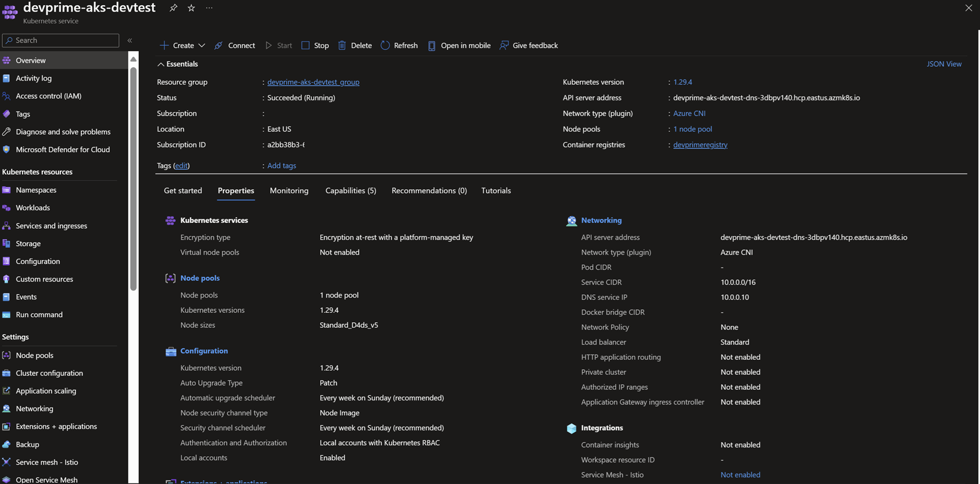Open Node pools in the Settings menu
The width and height of the screenshot is (980, 484).
tap(34, 355)
